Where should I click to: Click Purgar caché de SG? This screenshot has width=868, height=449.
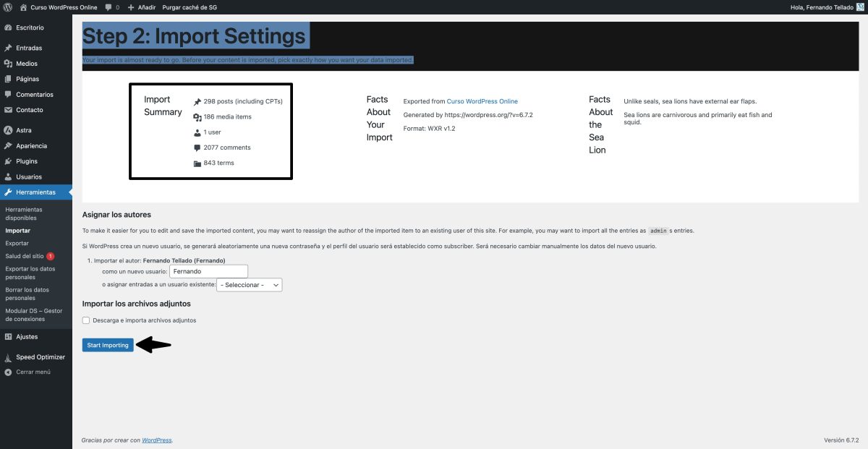point(191,7)
